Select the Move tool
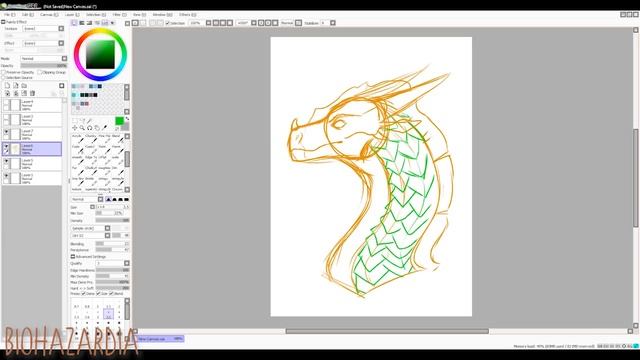The image size is (640, 360). pyautogui.click(x=74, y=128)
